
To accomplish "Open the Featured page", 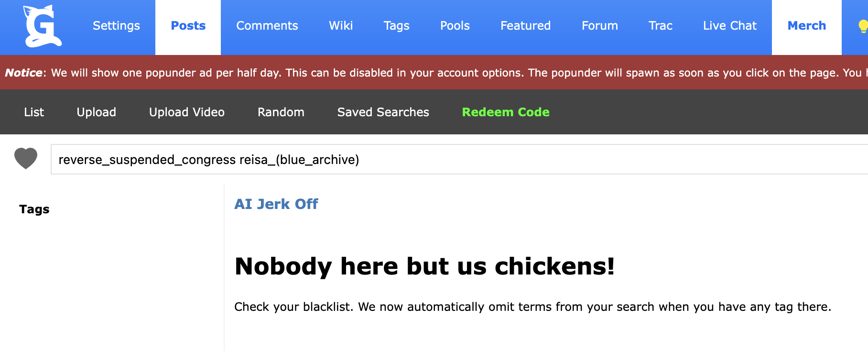I will tap(526, 26).
